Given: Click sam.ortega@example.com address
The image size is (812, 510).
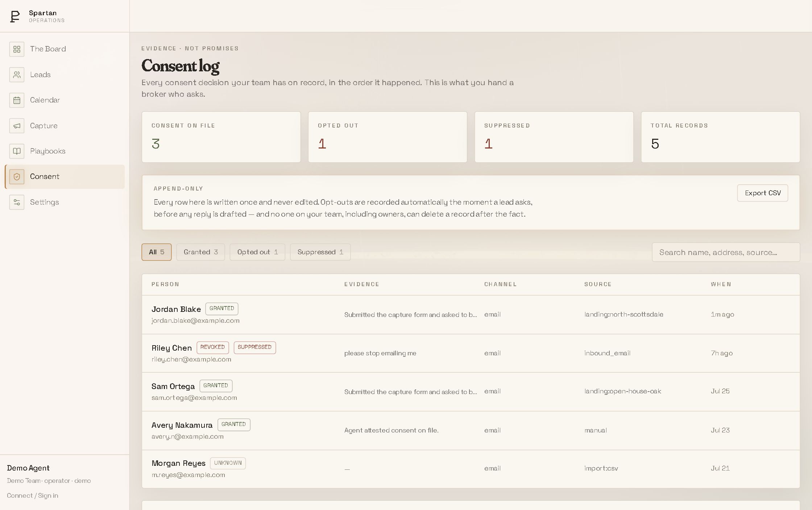Looking at the screenshot, I should [194, 398].
